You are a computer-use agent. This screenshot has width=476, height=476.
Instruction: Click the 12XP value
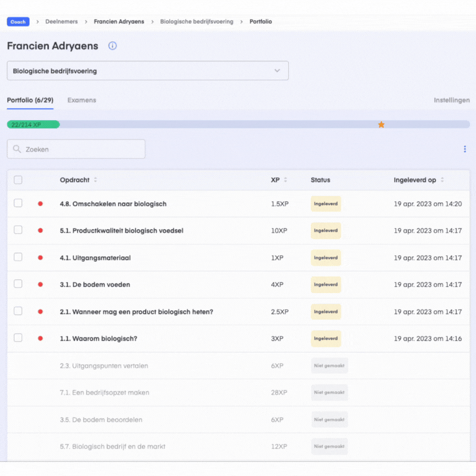click(x=279, y=446)
